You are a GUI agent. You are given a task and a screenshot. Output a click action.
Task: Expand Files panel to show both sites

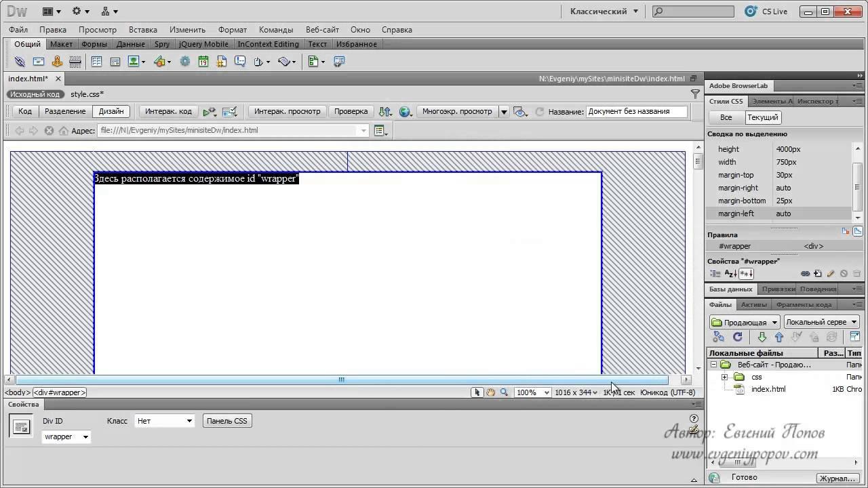click(x=854, y=337)
